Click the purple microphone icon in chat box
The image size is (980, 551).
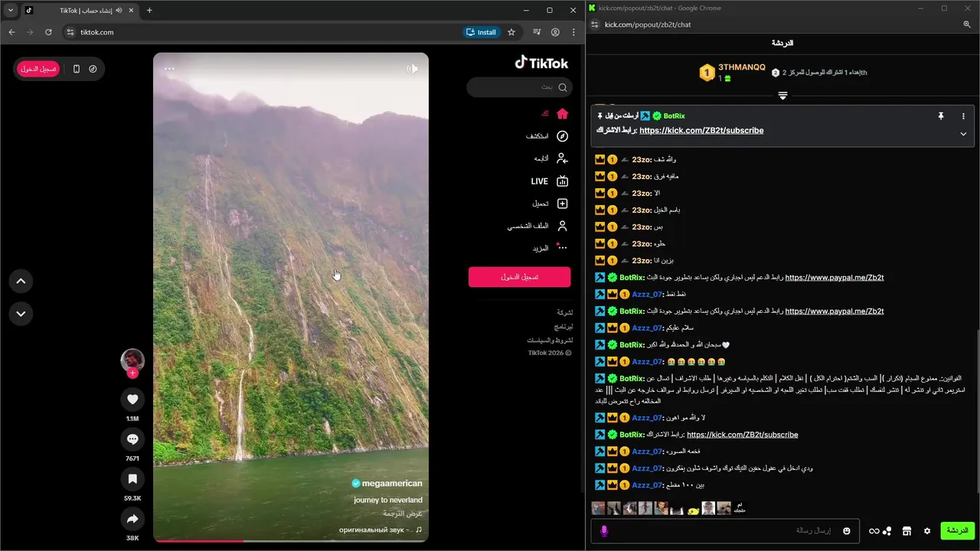[604, 531]
